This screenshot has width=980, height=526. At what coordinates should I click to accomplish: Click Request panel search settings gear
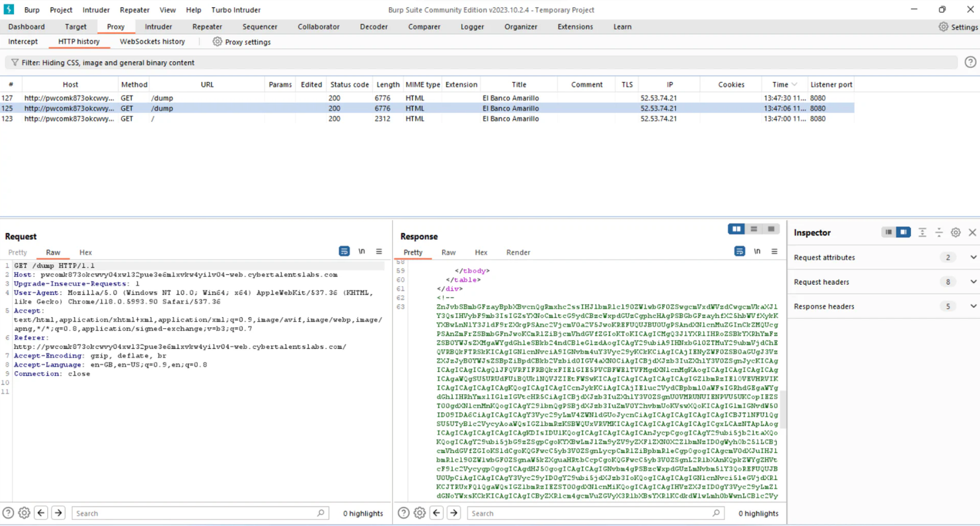(x=24, y=513)
